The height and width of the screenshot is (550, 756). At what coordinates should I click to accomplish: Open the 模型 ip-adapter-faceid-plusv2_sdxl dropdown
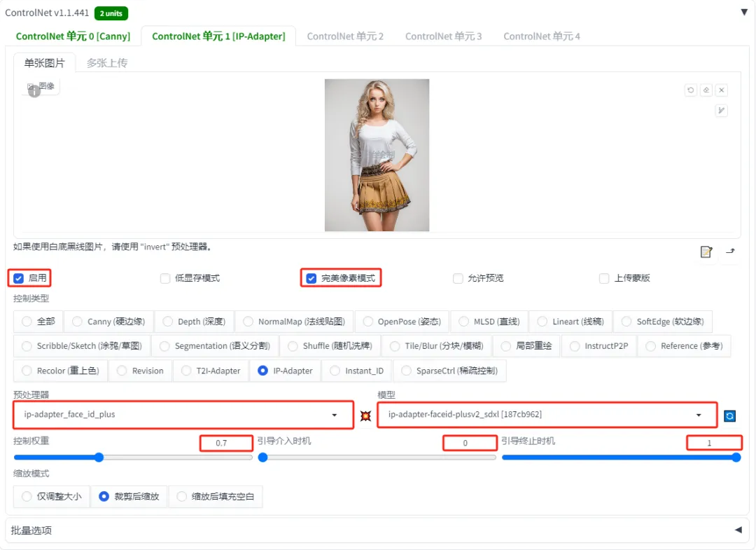(547, 415)
